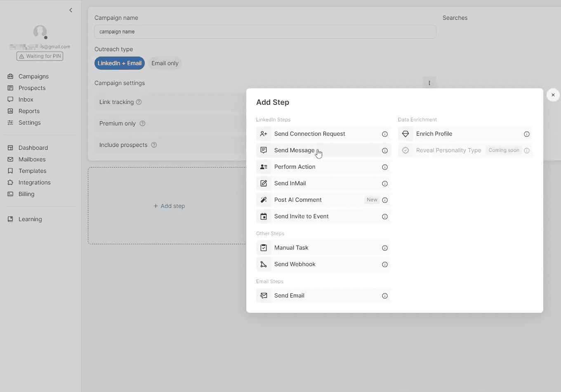Click the Send InMail pencil icon
The width and height of the screenshot is (561, 392).
pos(264,183)
